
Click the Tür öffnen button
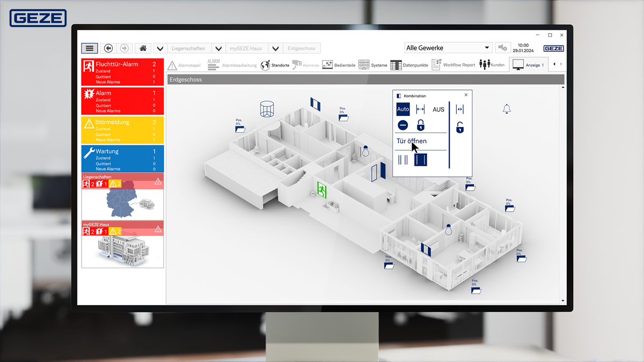412,141
